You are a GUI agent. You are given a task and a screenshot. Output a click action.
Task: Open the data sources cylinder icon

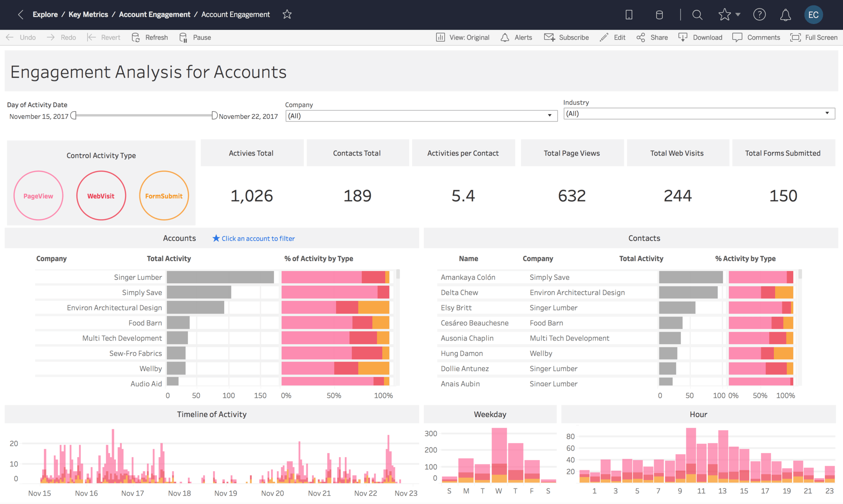659,15
